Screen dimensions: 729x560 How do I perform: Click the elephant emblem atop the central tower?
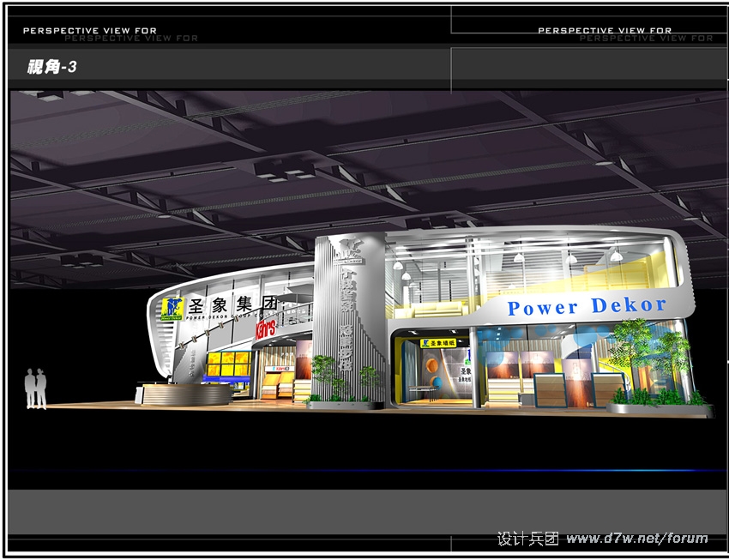point(349,250)
